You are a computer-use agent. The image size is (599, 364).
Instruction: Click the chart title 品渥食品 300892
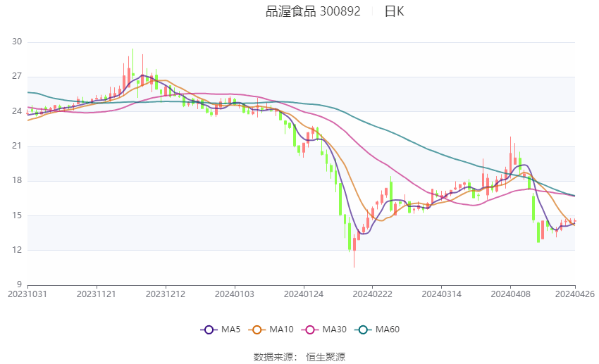pyautogui.click(x=313, y=11)
